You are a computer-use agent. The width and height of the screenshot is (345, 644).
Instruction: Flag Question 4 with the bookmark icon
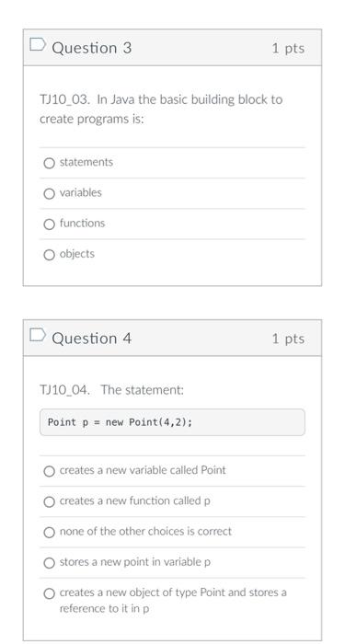37,335
